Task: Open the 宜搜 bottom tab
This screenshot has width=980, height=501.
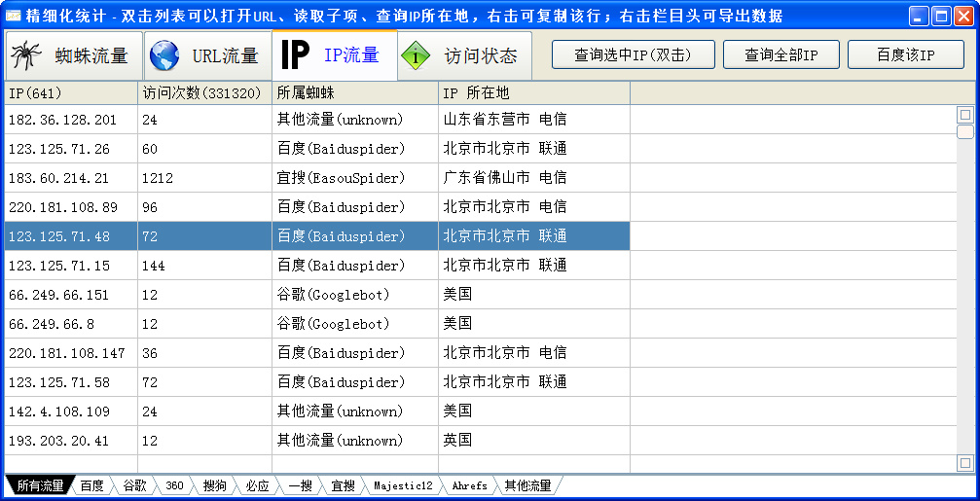Action: [344, 485]
